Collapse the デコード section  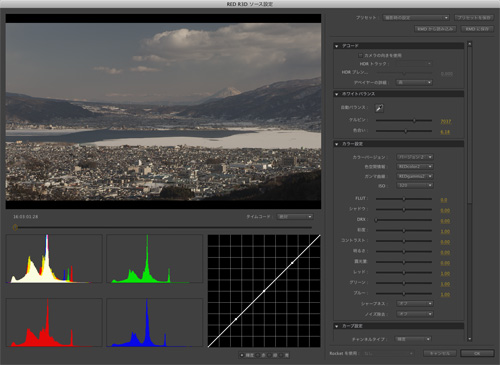(337, 46)
